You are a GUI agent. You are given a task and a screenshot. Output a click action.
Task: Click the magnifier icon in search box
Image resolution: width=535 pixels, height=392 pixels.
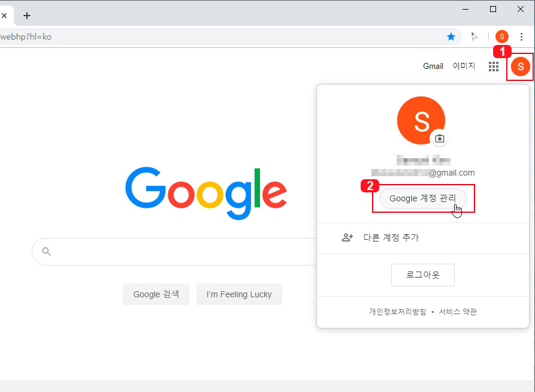click(x=46, y=252)
